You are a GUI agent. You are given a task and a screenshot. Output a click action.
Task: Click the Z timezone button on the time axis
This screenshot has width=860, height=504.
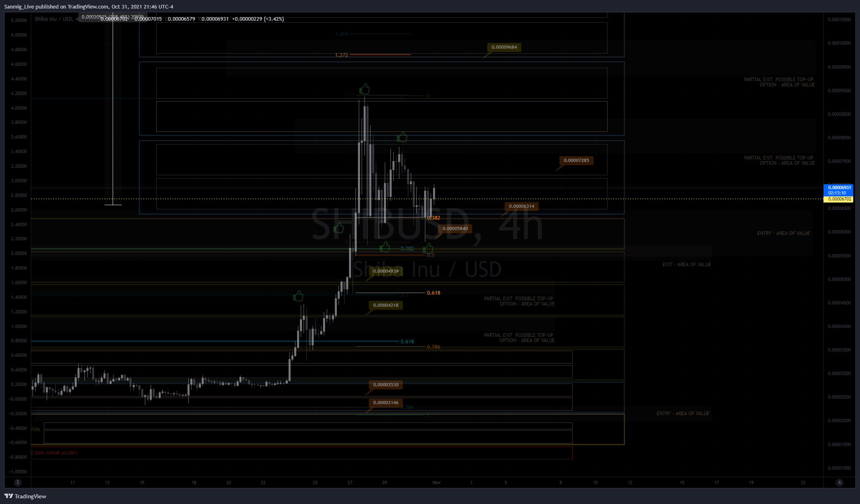click(x=17, y=482)
